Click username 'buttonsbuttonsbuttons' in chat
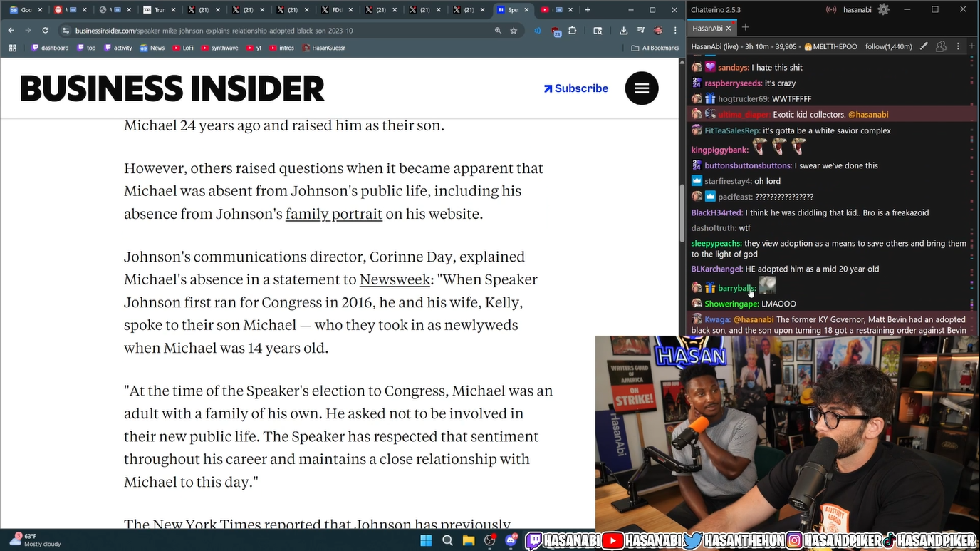Viewport: 980px width, 551px height. click(749, 166)
